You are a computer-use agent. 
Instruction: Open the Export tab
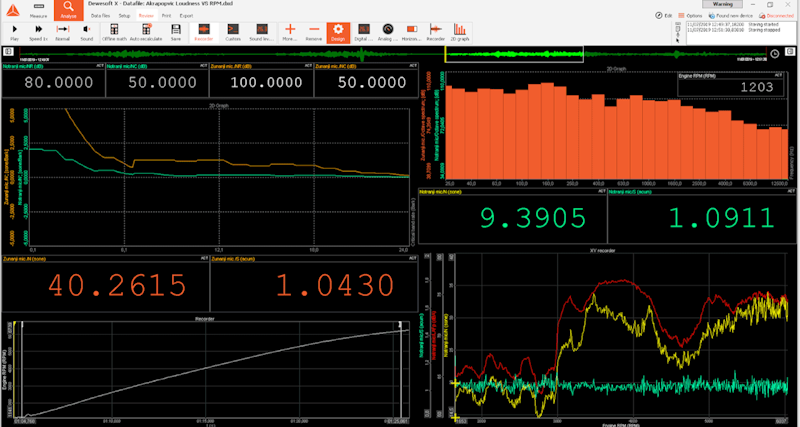point(186,16)
